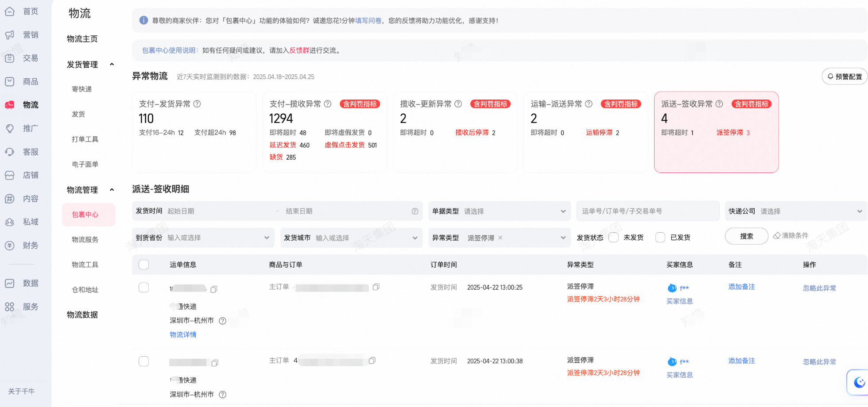The height and width of the screenshot is (407, 868).
Task: Open the 仓和地址 menu item
Action: click(x=85, y=290)
